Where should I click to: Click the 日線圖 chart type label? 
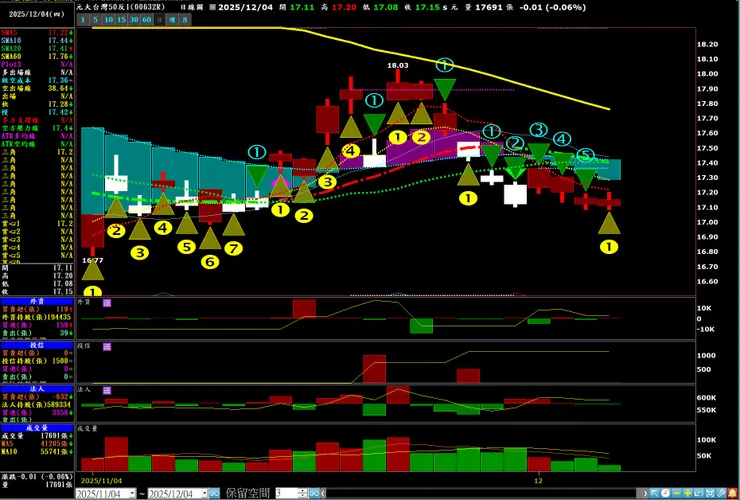tap(193, 7)
